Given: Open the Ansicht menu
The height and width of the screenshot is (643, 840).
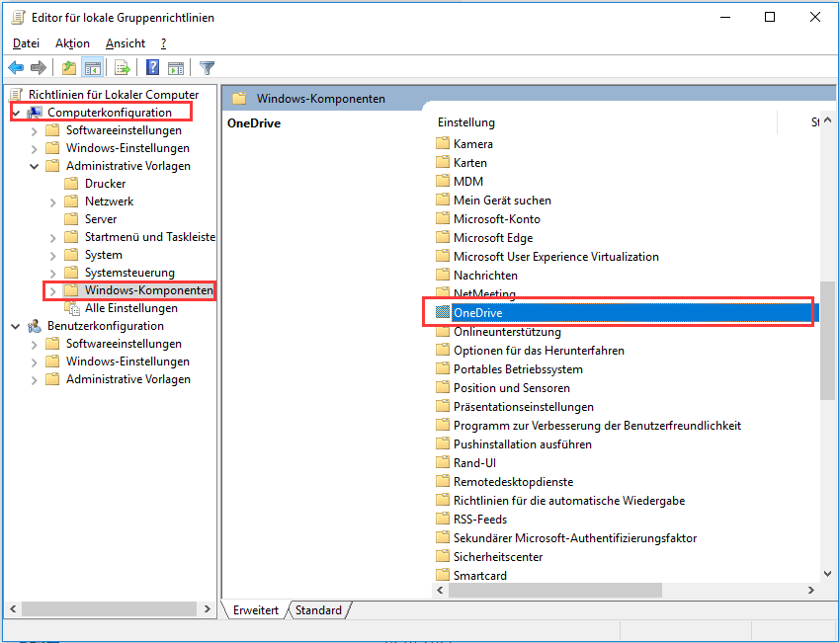Looking at the screenshot, I should (126, 43).
